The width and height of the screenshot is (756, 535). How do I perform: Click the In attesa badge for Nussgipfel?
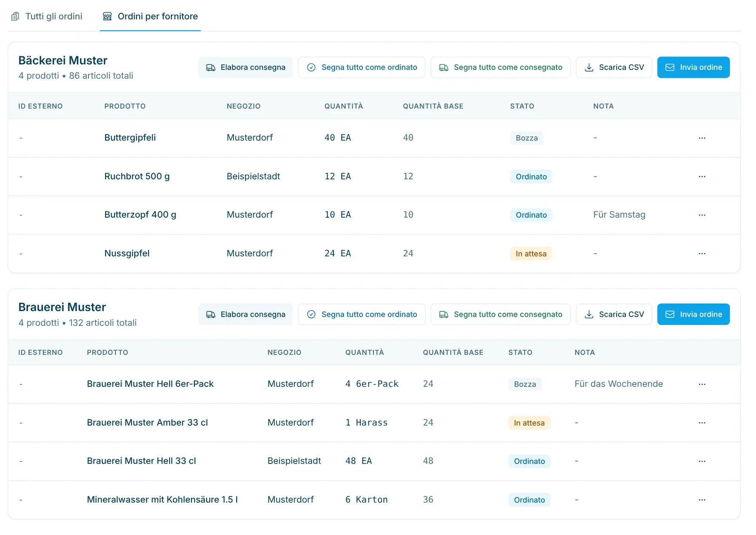[x=531, y=254]
